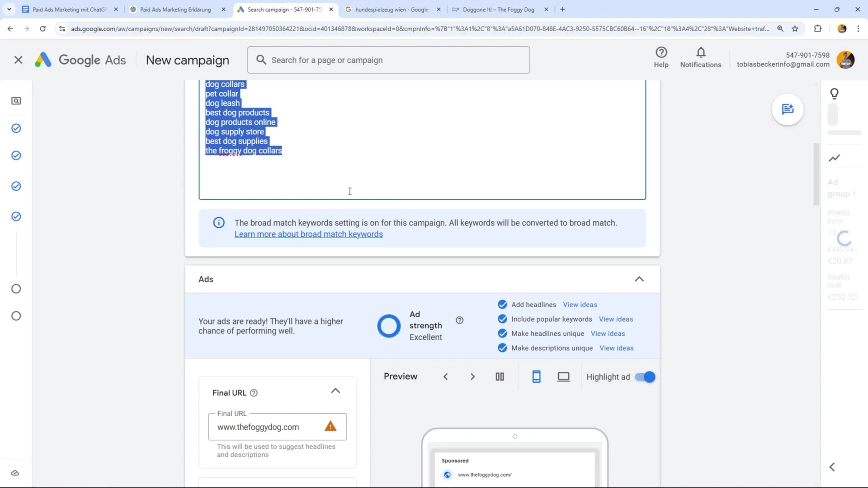Switch to Doggone It! The Foggy Dog tab
Viewport: 868px width, 488px height.
[498, 9]
